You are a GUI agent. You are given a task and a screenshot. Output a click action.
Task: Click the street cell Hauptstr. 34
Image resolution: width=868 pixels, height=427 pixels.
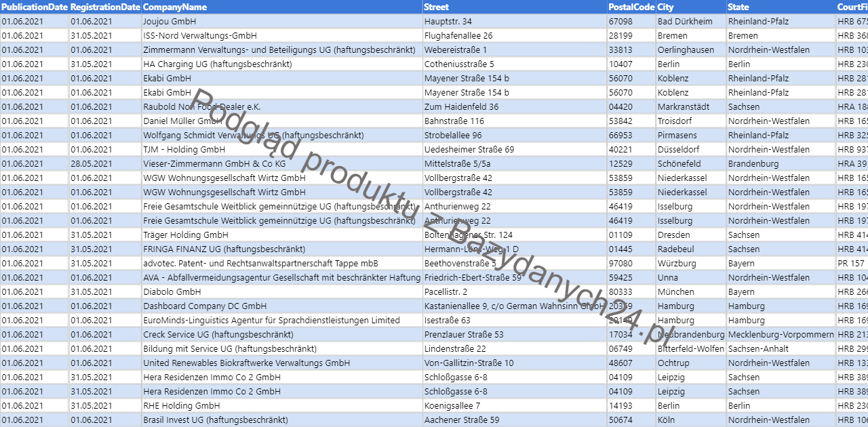pyautogui.click(x=515, y=22)
